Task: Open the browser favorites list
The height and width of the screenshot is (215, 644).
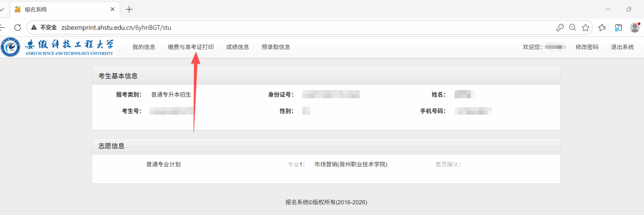Action: (x=602, y=28)
